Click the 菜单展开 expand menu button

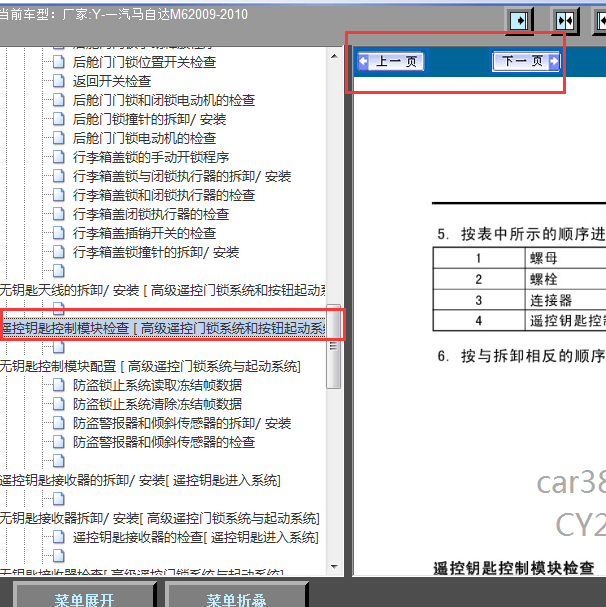[x=84, y=596]
